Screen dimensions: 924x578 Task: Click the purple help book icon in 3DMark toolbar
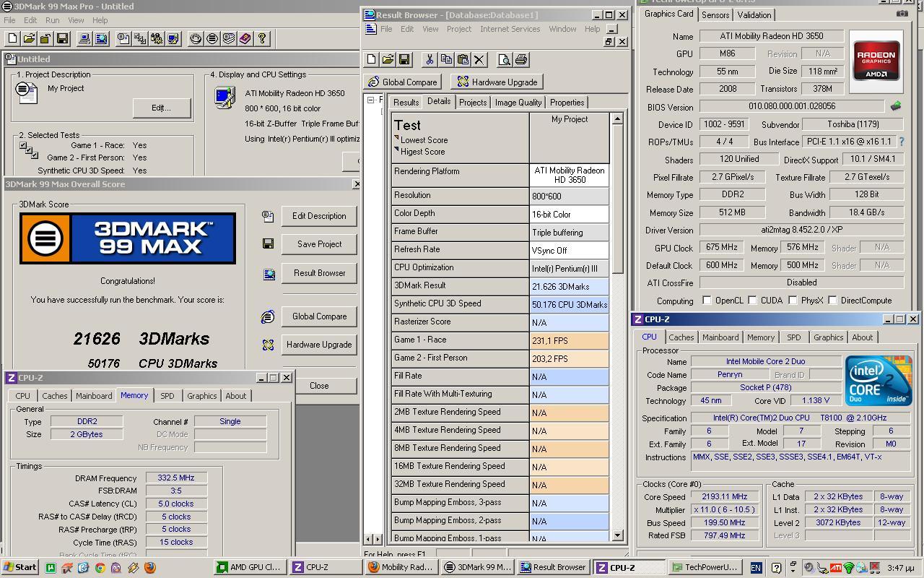click(245, 38)
